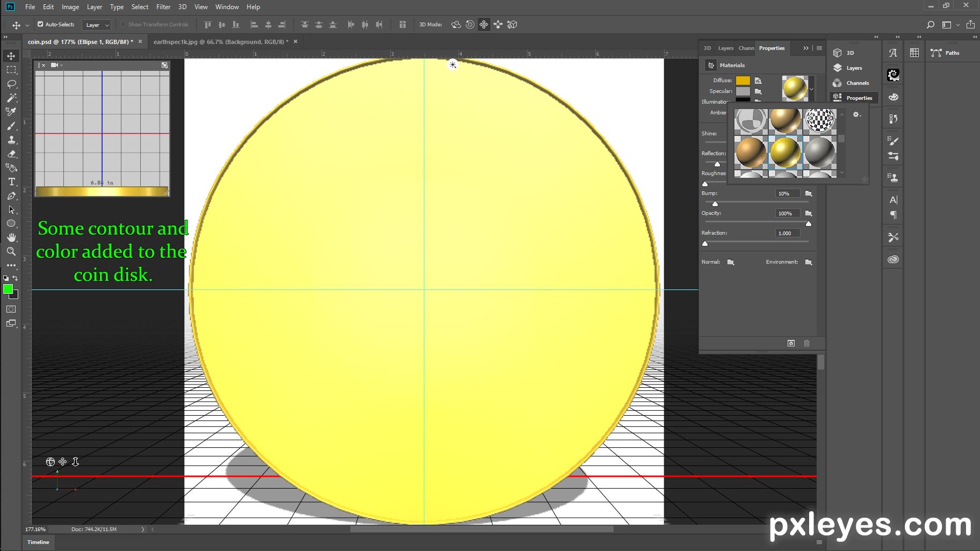Click the Environment texture folder button
Image resolution: width=980 pixels, height=551 pixels.
click(x=809, y=262)
